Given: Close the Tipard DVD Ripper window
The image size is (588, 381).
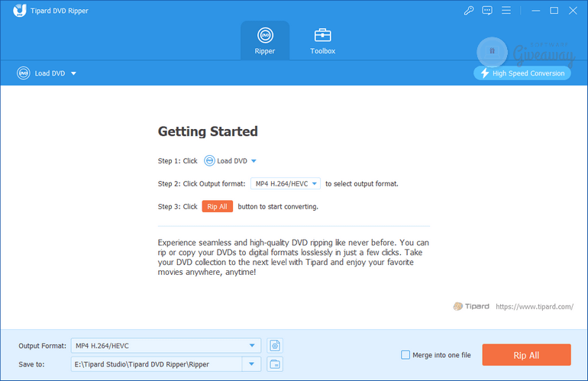Looking at the screenshot, I should (573, 11).
